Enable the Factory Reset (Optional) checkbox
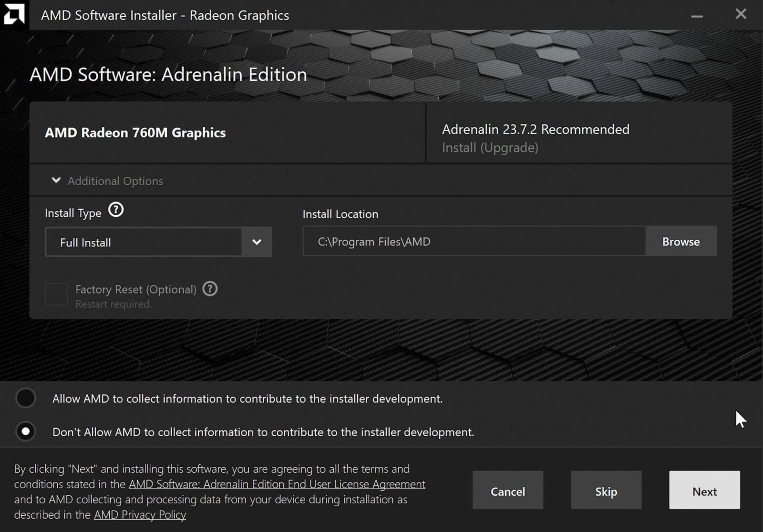763x532 pixels. coord(56,294)
